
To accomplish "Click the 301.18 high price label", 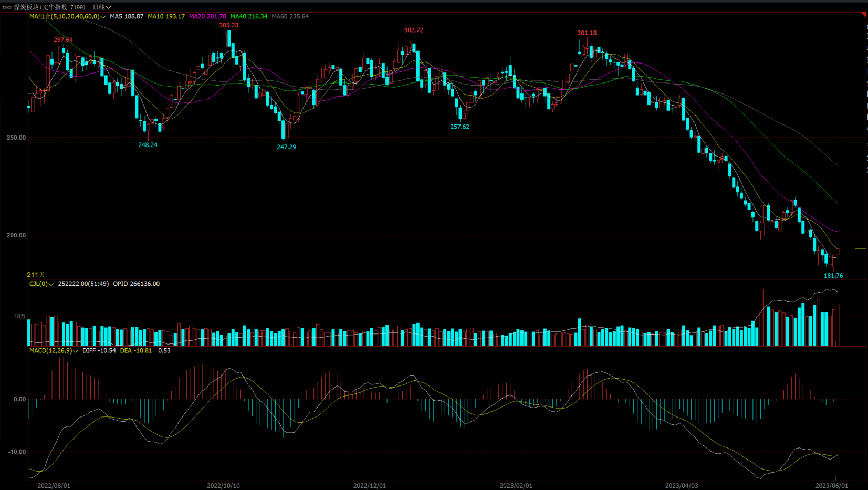I will (587, 33).
